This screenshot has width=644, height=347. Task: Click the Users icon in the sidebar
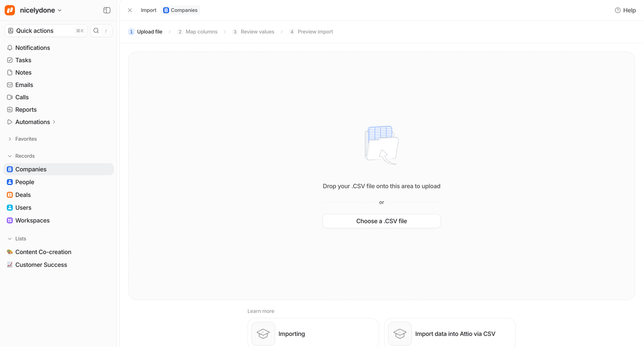click(x=10, y=208)
